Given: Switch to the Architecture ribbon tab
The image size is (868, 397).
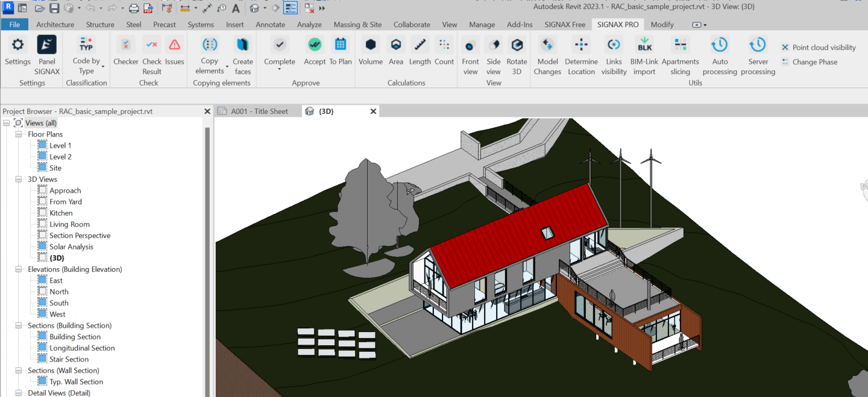Looking at the screenshot, I should [x=55, y=25].
